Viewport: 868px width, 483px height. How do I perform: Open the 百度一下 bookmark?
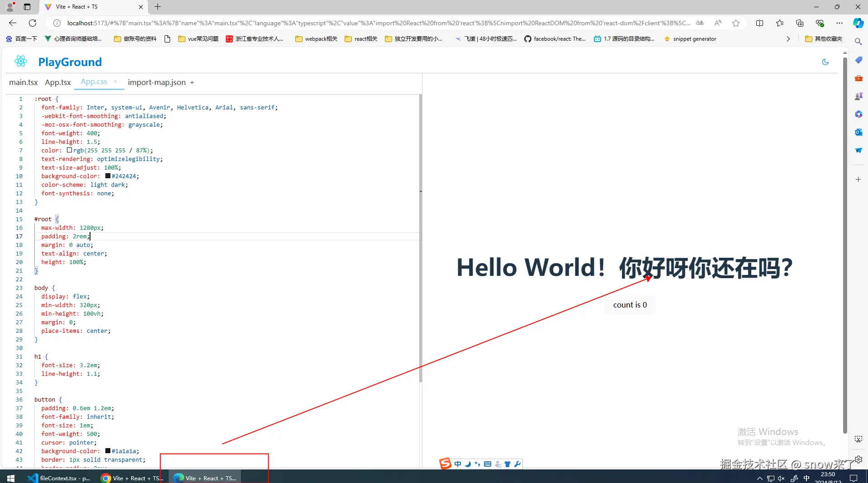pyautogui.click(x=21, y=39)
